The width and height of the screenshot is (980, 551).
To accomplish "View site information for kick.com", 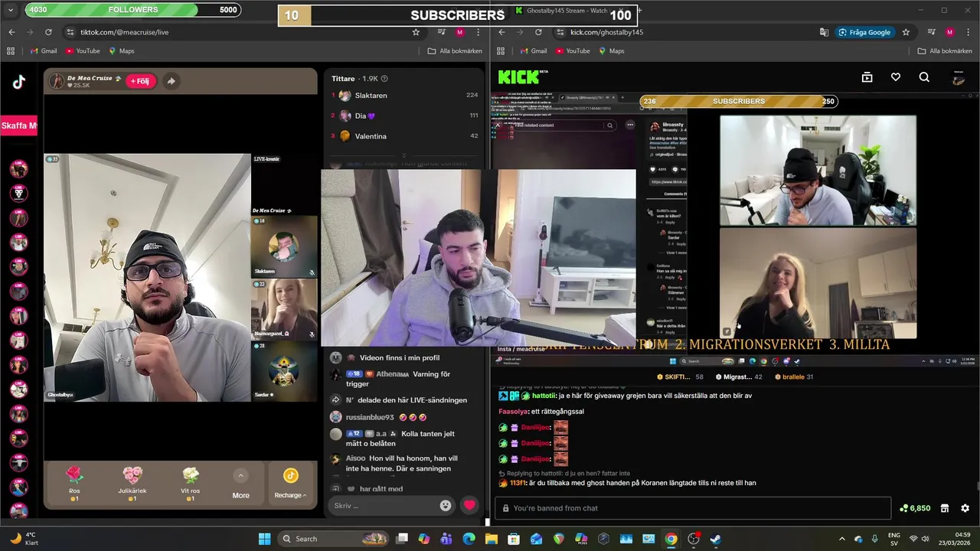I will coord(560,32).
